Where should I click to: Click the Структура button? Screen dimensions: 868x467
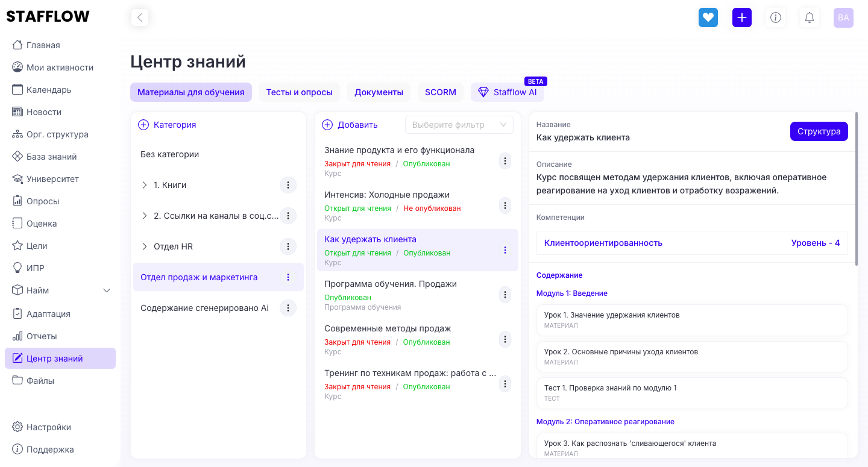pos(819,131)
